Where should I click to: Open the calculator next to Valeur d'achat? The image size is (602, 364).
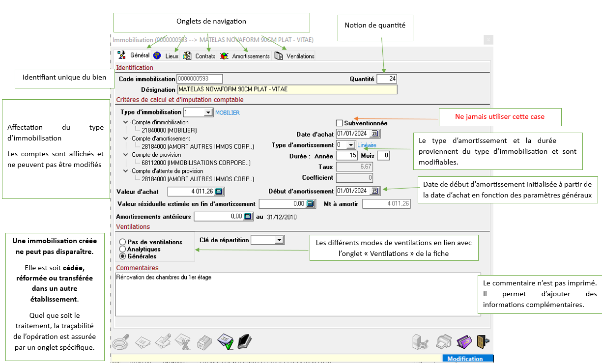(x=220, y=191)
